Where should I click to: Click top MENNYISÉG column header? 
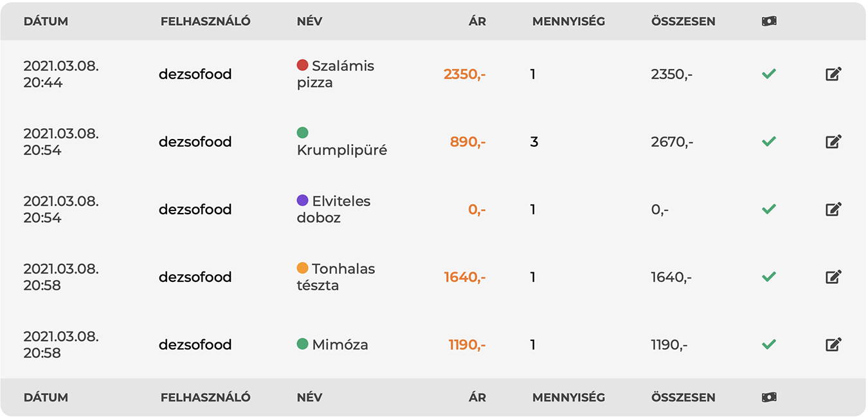(568, 21)
